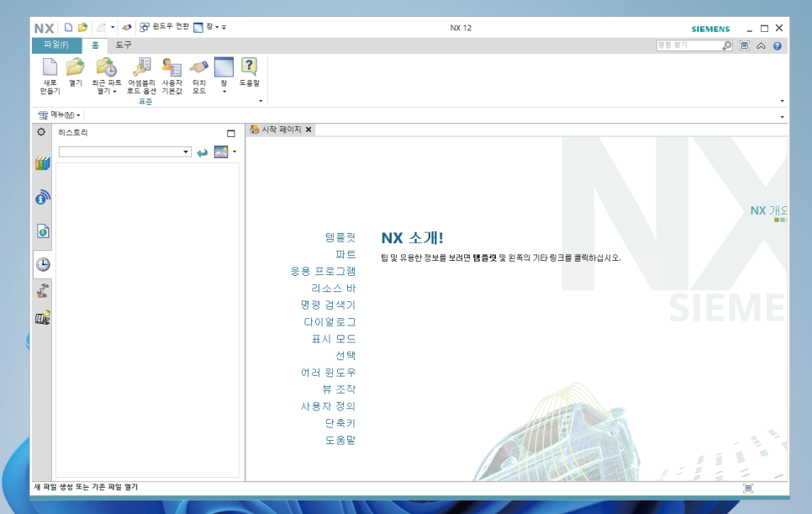Open the dropdown arrow beside history picture icon
This screenshot has width=812, height=514.
point(235,151)
